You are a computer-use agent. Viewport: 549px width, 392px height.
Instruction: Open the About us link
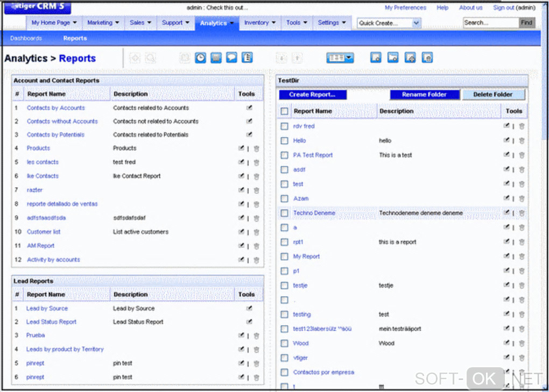pyautogui.click(x=470, y=8)
